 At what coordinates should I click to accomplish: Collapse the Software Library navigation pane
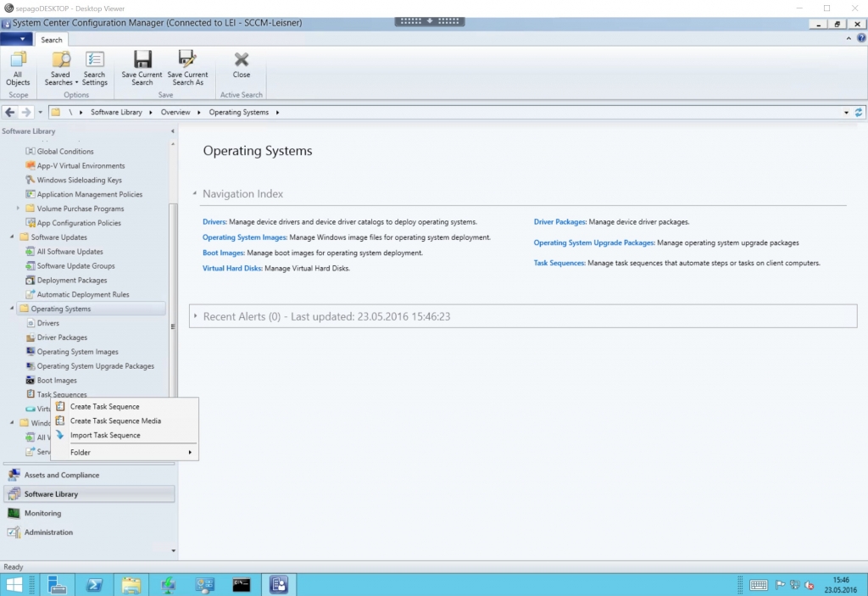click(x=173, y=131)
